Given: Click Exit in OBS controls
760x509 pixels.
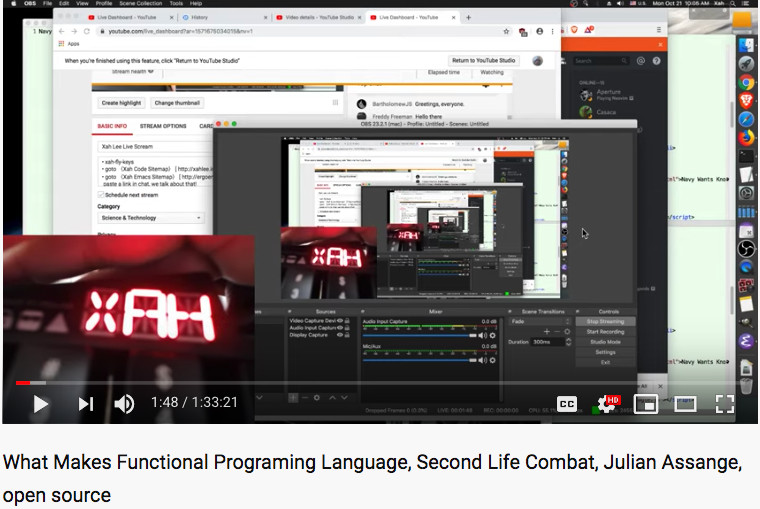Looking at the screenshot, I should click(605, 363).
